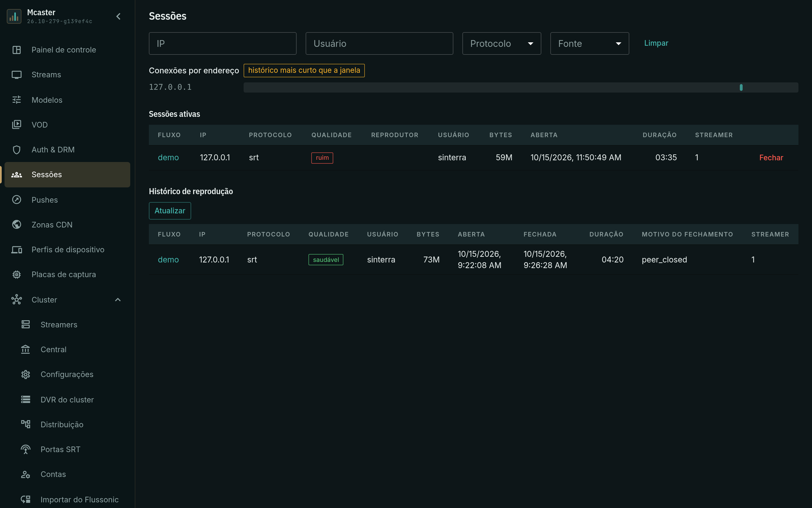
Task: Click the saudável quality badge
Action: pyautogui.click(x=326, y=260)
